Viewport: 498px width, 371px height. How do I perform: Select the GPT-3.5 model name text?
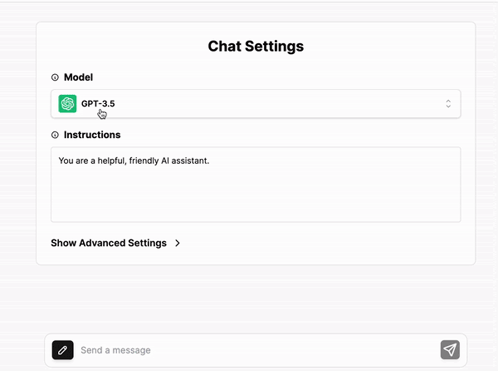pyautogui.click(x=98, y=104)
